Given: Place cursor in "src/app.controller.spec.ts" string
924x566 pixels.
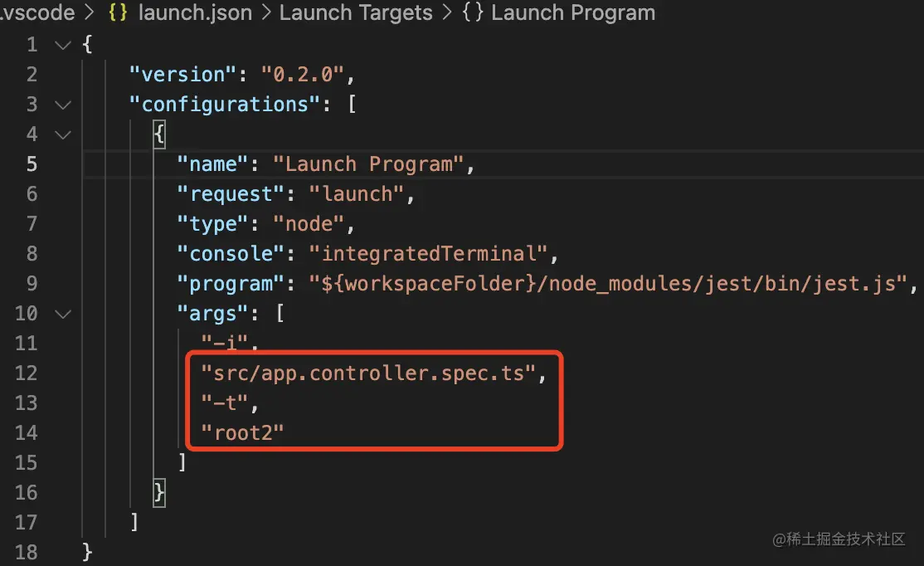Looking at the screenshot, I should point(368,373).
